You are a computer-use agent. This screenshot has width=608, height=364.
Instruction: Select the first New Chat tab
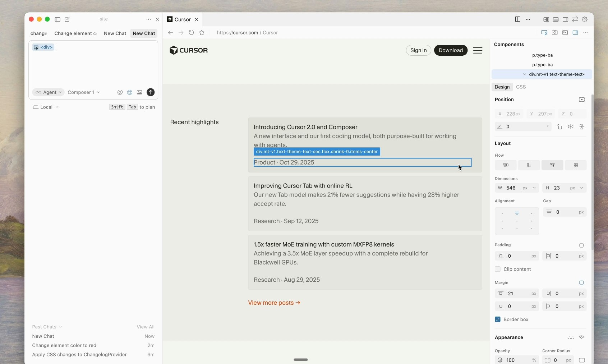pyautogui.click(x=115, y=33)
